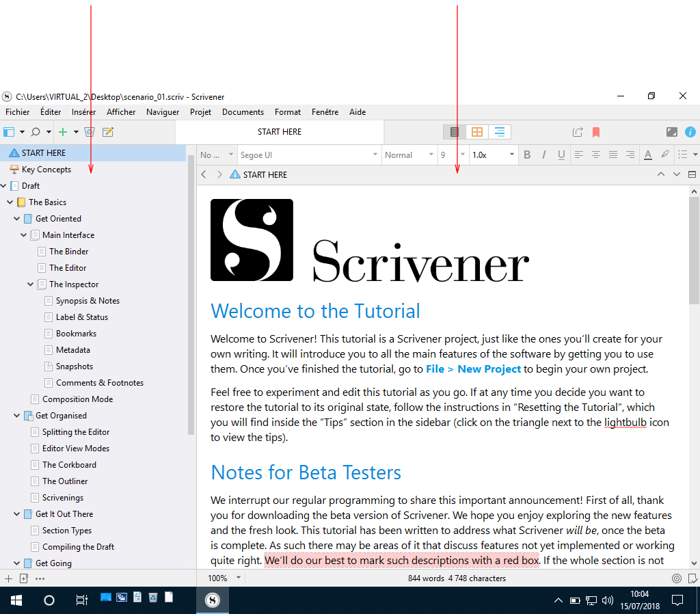Click the trash icon in main toolbar
700x614 pixels.
pyautogui.click(x=90, y=132)
